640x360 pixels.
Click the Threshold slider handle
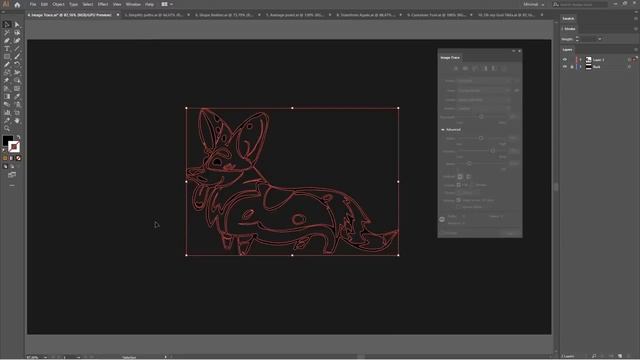click(x=481, y=117)
